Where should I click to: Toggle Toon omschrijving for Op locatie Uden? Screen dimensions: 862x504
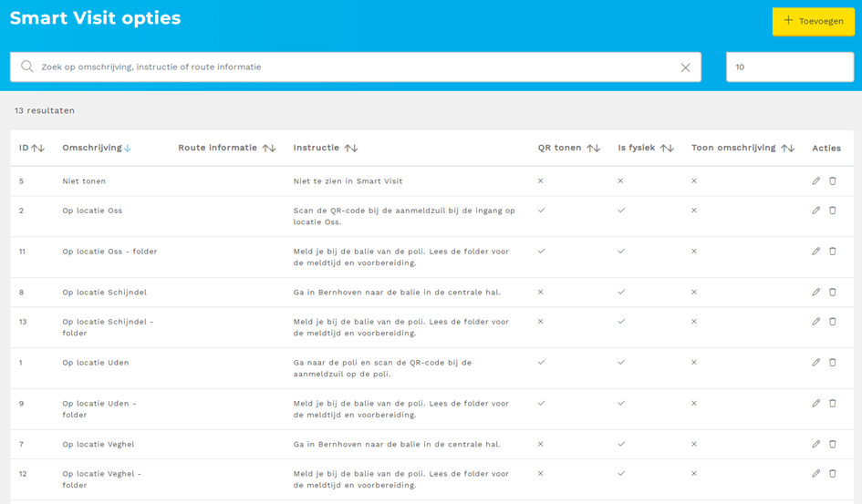tap(694, 363)
